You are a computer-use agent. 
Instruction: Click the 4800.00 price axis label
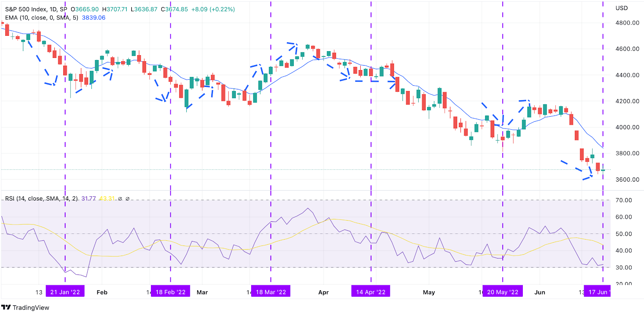click(x=627, y=23)
